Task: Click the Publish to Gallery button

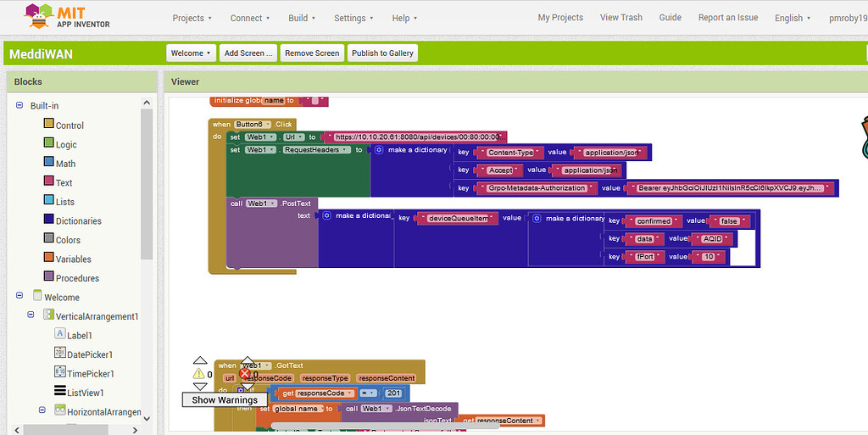Action: click(x=382, y=53)
